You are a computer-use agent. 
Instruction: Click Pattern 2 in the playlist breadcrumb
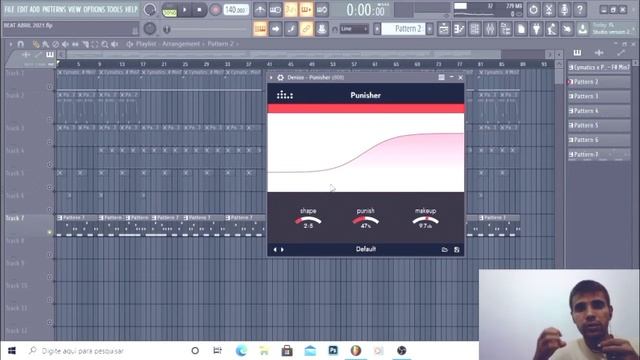220,44
